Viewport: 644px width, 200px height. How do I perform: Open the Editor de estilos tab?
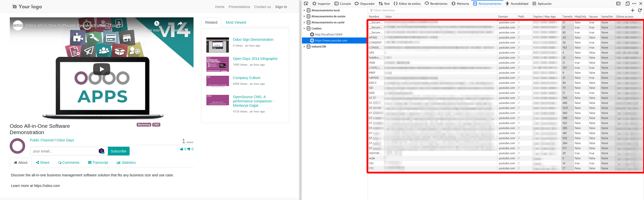(x=407, y=4)
